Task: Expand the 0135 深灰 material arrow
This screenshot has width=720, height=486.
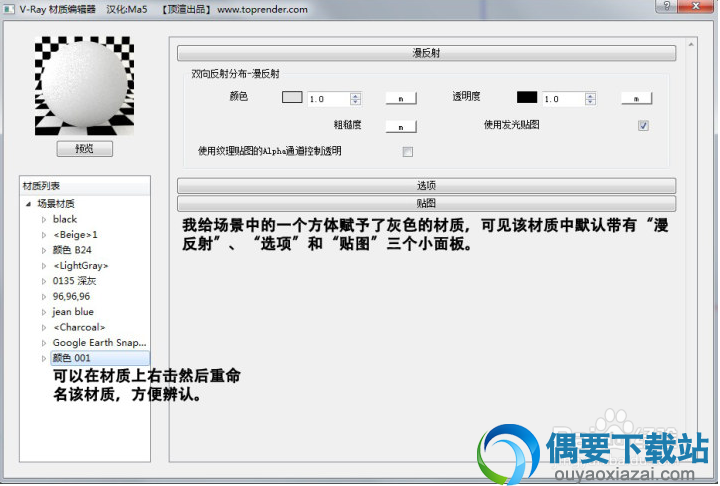Action: tap(44, 281)
